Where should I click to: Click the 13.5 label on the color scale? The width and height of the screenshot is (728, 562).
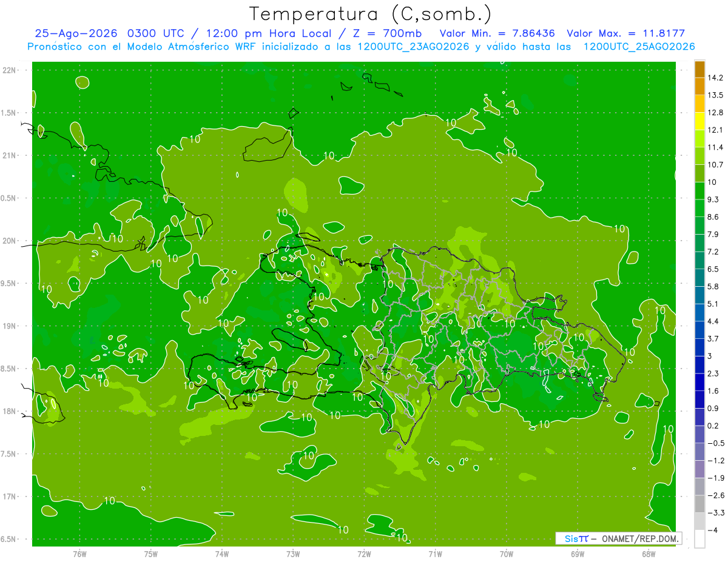coord(716,95)
